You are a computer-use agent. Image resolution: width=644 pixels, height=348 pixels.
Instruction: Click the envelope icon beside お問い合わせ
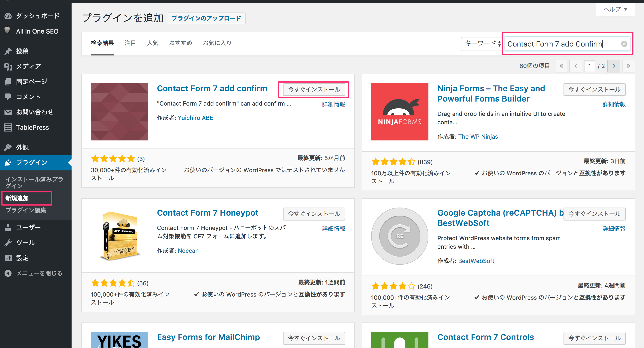pyautogui.click(x=8, y=112)
